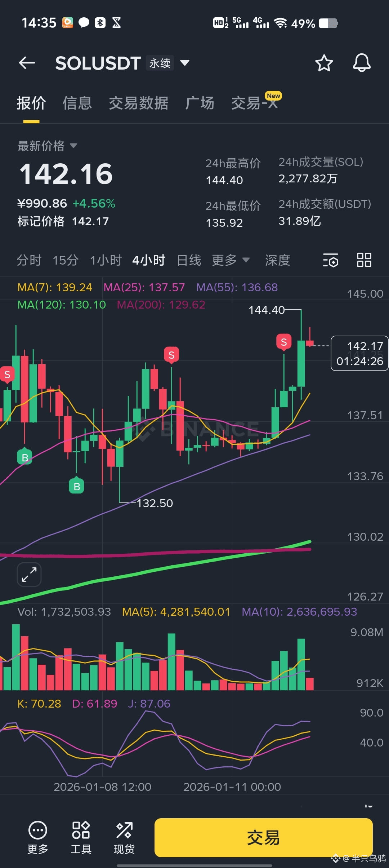Screen dimensions: 389x868
Task: Tap the perpetual contract label badge
Action: [160, 63]
